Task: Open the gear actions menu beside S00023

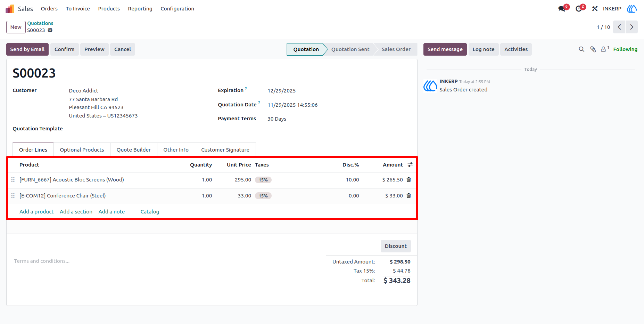Action: point(50,30)
